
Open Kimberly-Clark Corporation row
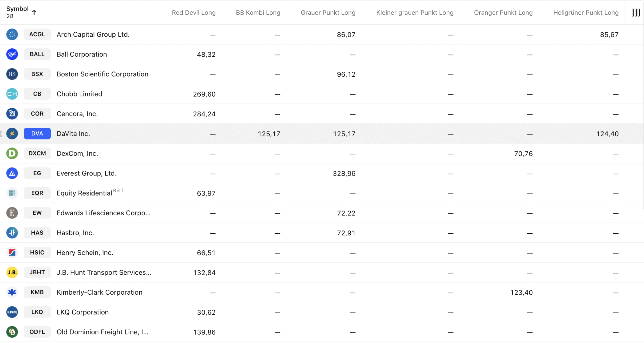(99, 292)
